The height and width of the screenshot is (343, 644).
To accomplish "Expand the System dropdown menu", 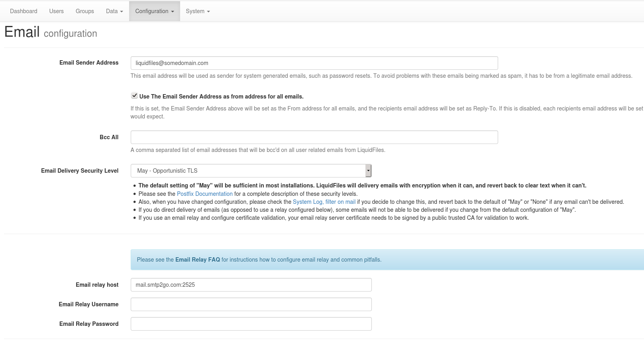I will click(x=198, y=11).
